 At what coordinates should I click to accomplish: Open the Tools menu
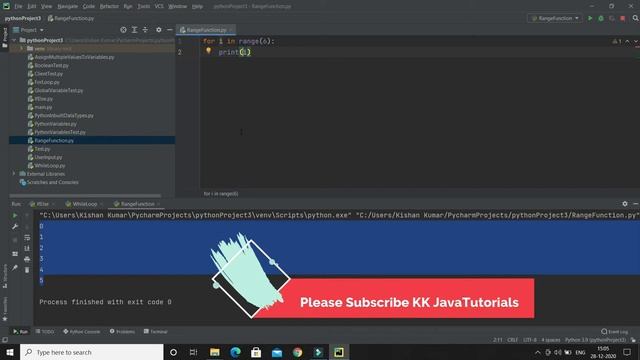pos(143,6)
